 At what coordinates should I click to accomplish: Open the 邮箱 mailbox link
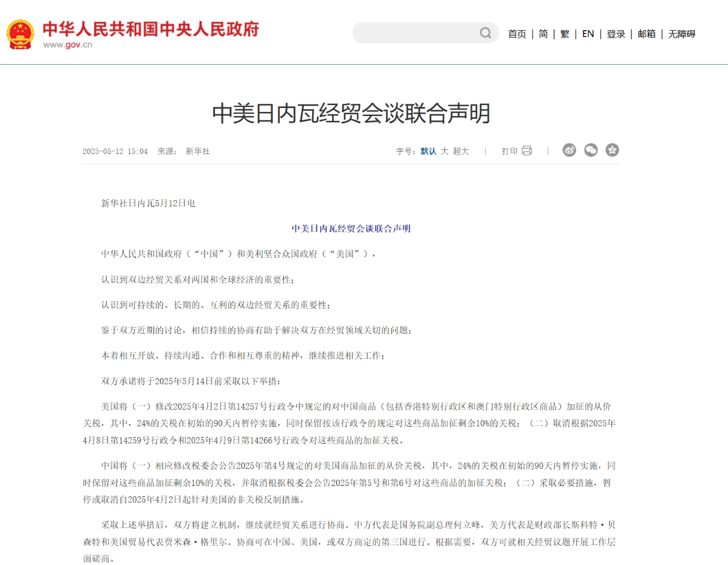(x=647, y=34)
